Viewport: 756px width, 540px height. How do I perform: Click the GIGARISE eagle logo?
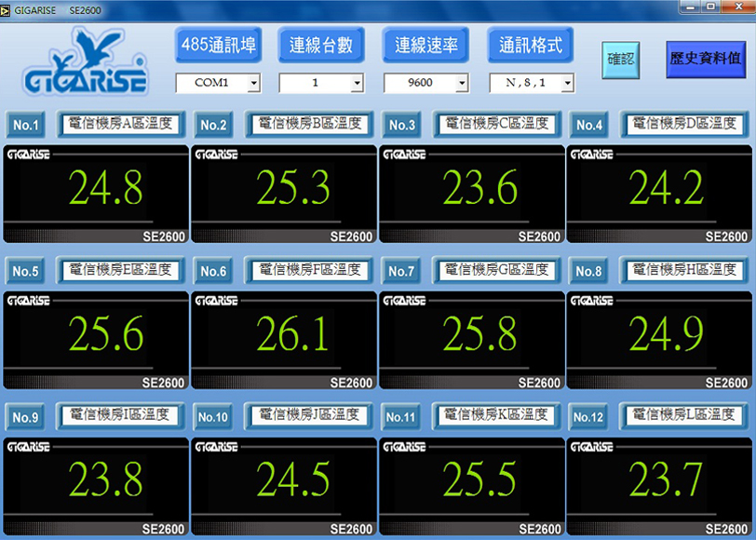pyautogui.click(x=85, y=61)
